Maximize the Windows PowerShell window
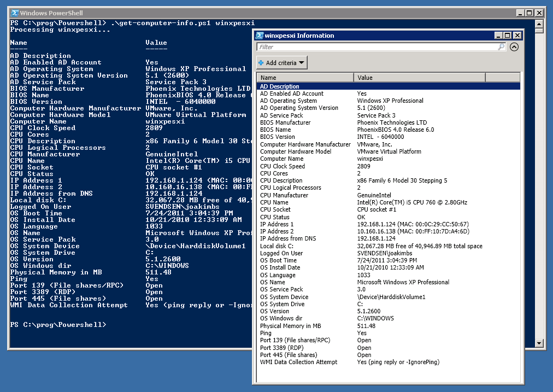The width and height of the screenshot is (553, 392). click(x=529, y=13)
